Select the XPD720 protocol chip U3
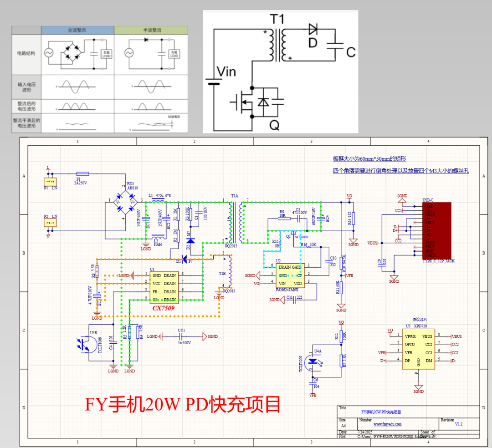The height and width of the screenshot is (448, 492). pos(418,348)
